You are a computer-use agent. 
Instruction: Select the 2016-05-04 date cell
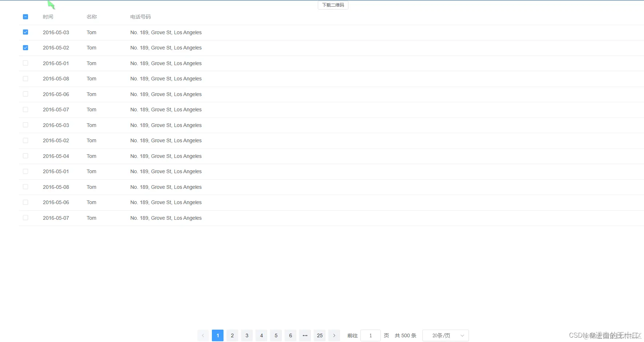coord(56,156)
